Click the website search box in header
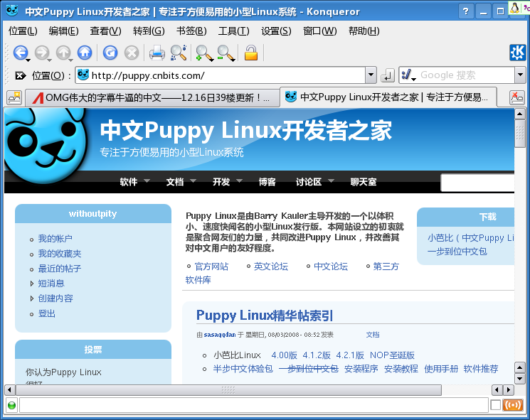The image size is (530, 420). tap(477, 183)
